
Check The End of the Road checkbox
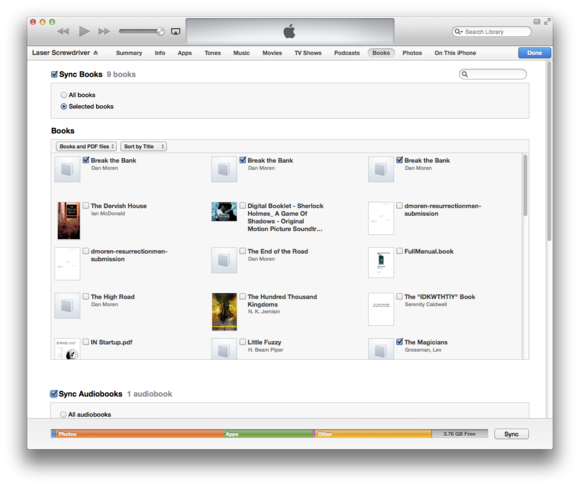pos(243,251)
